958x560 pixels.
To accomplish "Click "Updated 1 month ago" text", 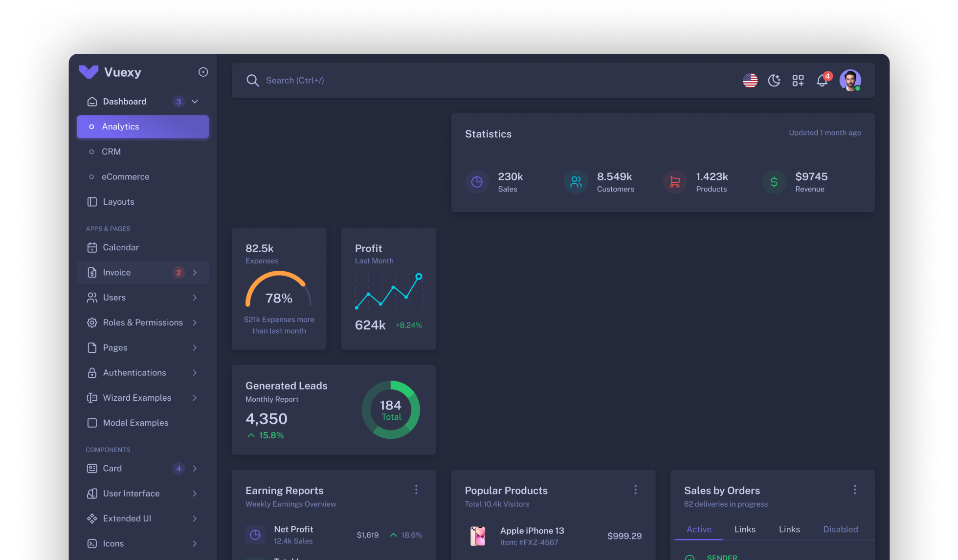I will point(825,133).
